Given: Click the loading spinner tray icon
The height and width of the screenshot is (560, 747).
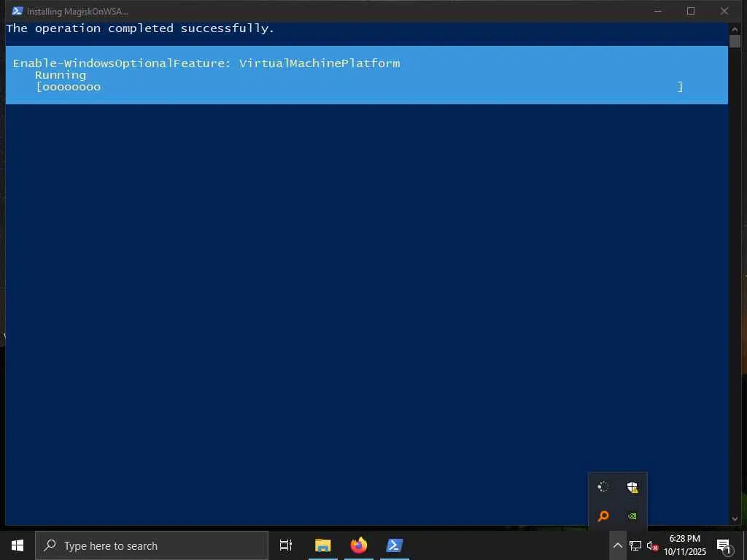Looking at the screenshot, I should click(x=603, y=486).
